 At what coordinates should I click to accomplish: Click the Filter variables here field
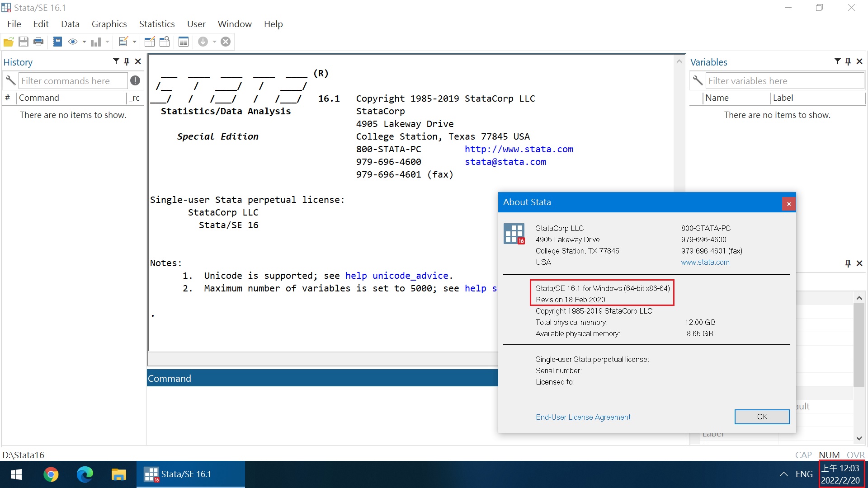tap(784, 81)
